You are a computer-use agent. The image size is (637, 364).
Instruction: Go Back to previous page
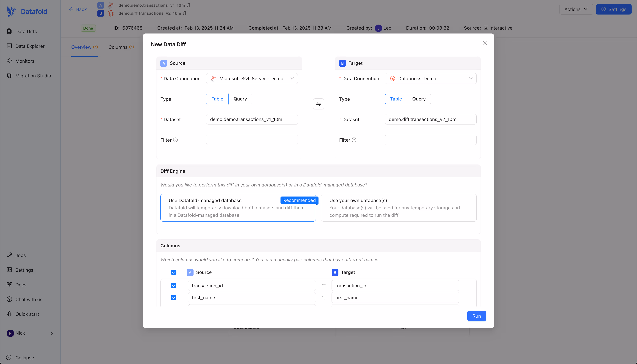tap(78, 9)
